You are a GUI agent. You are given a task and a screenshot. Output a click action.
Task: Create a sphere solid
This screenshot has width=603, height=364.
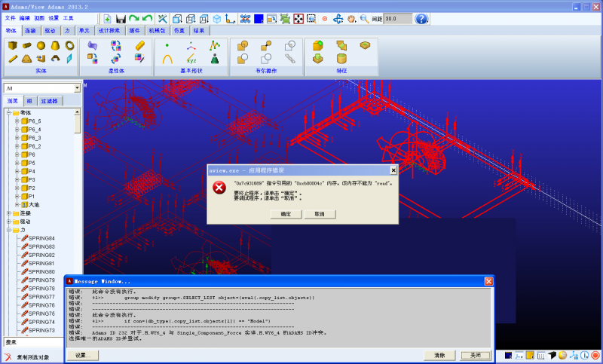pos(41,46)
